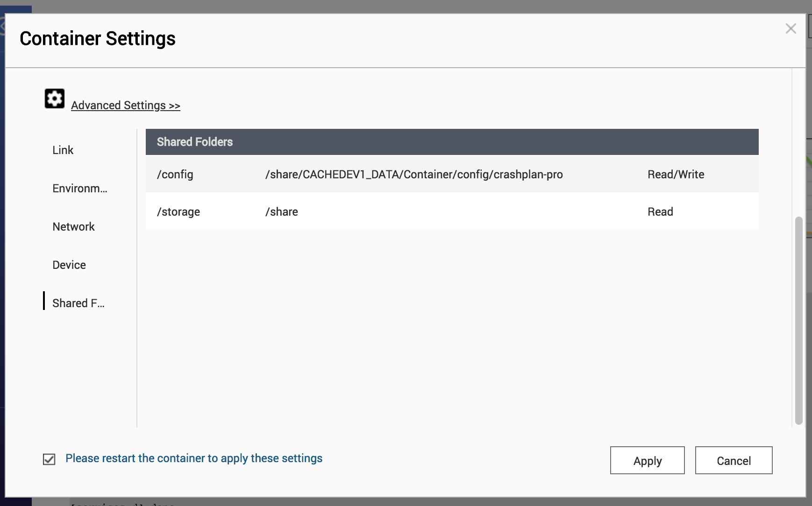Click the /share path of /storage mount
The height and width of the screenshot is (506, 812).
click(x=281, y=211)
